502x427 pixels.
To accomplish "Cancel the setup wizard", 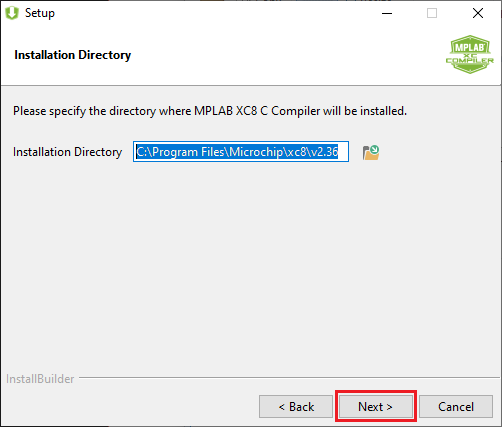I will 456,406.
